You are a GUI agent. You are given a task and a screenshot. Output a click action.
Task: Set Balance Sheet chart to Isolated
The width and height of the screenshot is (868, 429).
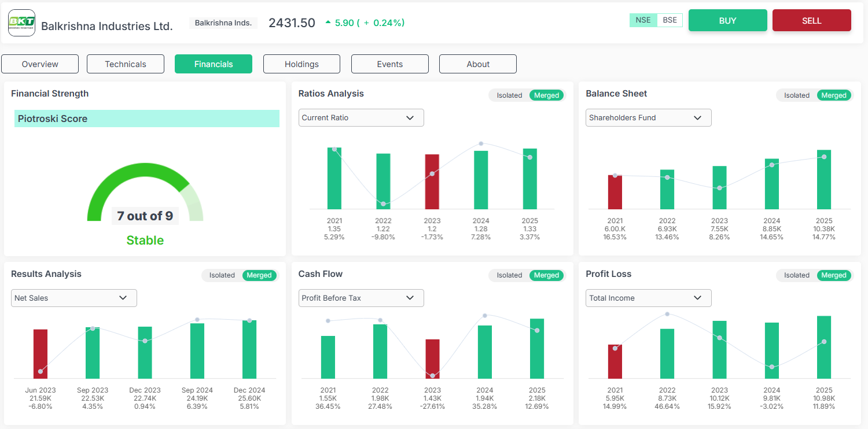pos(797,95)
